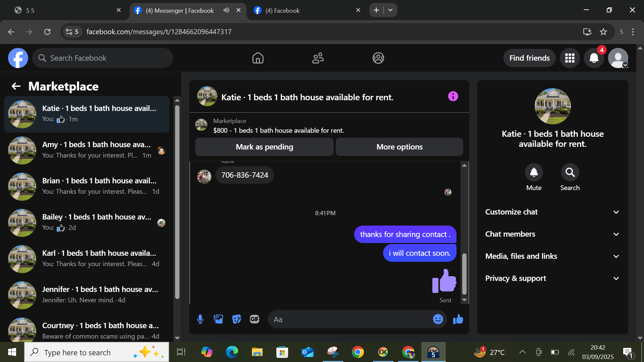This screenshot has height=362, width=644.
Task: Open the Facebook menu grid icon
Action: coord(570,58)
